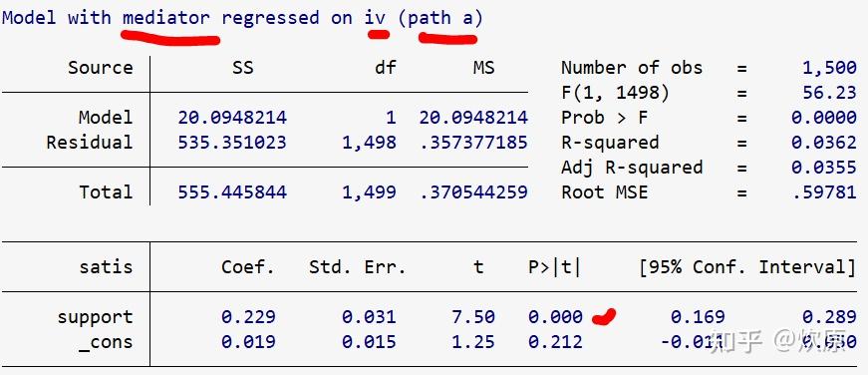Viewport: 868px width, 375px height.
Task: Click the 'Root MSE' label
Action: [605, 192]
